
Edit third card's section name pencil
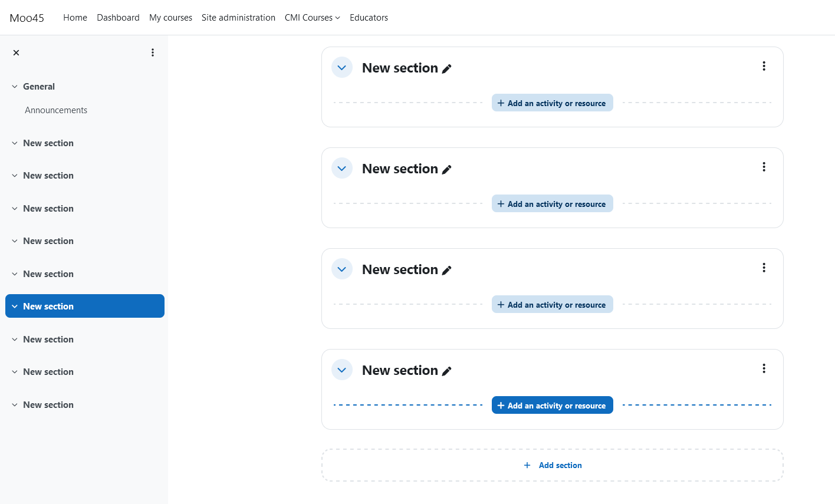[447, 271]
